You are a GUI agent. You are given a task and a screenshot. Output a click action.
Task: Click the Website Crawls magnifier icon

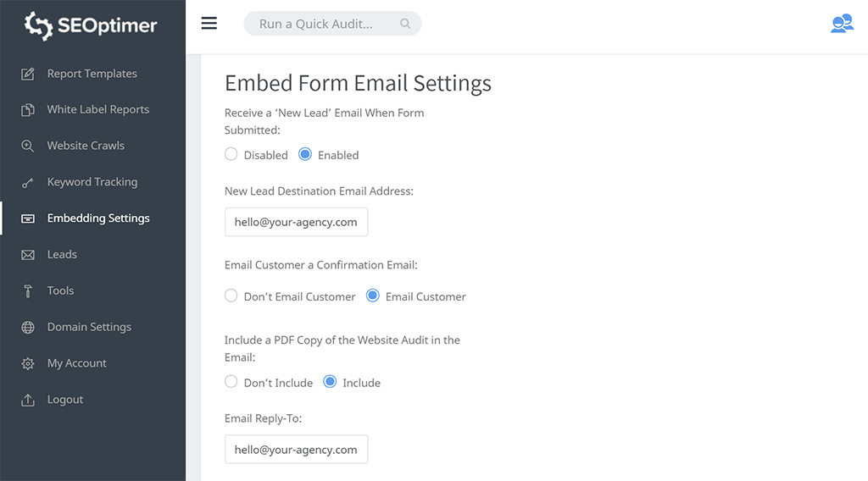click(28, 146)
